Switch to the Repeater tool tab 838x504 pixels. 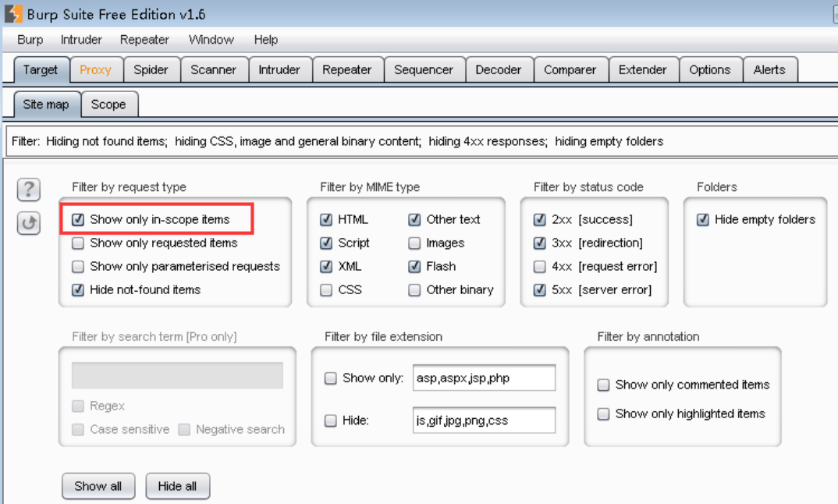click(347, 70)
